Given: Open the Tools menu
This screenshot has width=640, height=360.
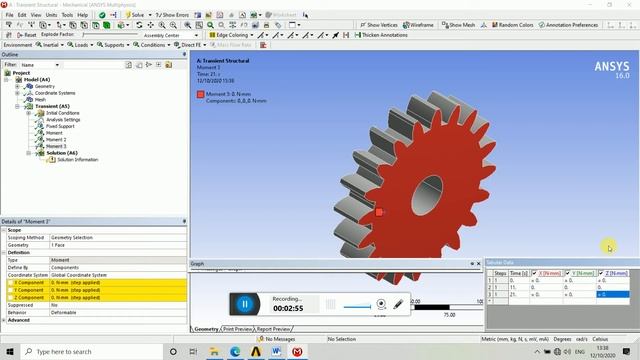Looking at the screenshot, I should [67, 15].
